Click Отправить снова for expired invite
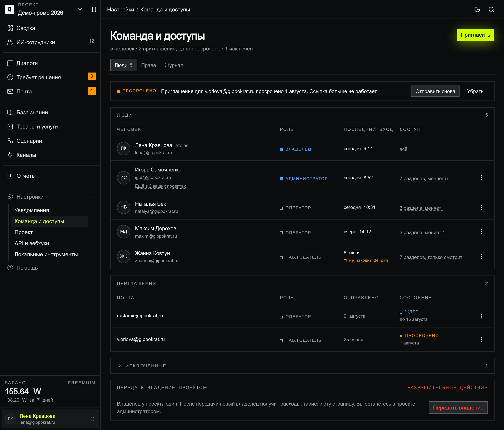 (x=435, y=91)
